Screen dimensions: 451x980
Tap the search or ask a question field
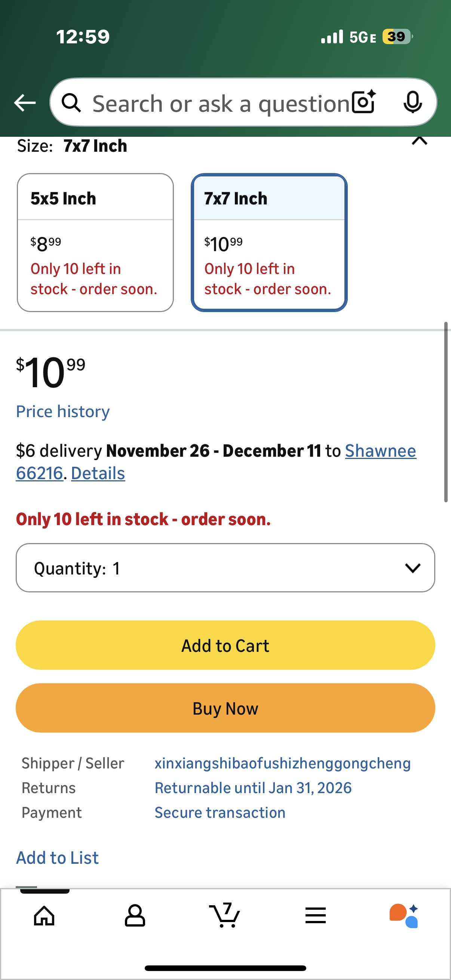point(221,104)
